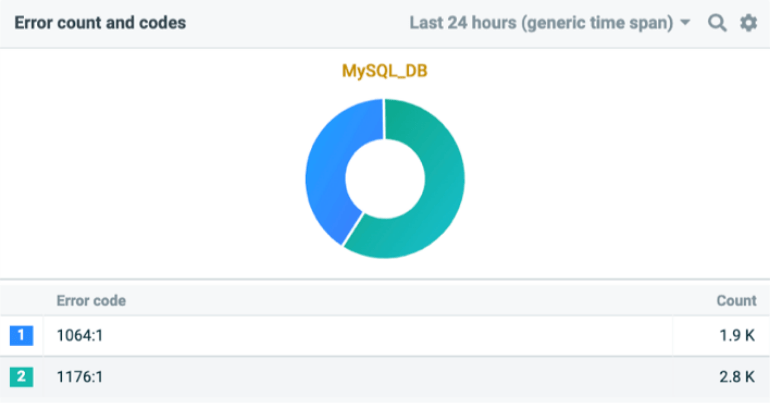This screenshot has width=770, height=403.
Task: Click the caret arrow beside time span
Action: tap(685, 22)
